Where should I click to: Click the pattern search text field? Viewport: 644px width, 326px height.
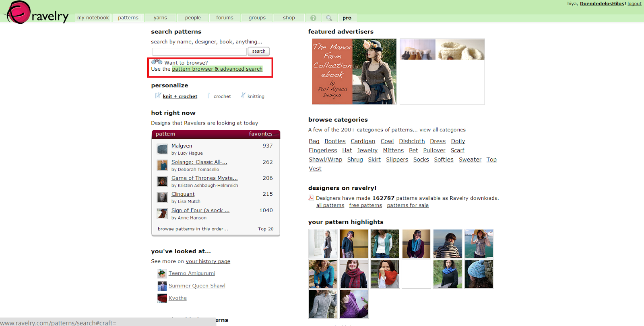coord(200,51)
